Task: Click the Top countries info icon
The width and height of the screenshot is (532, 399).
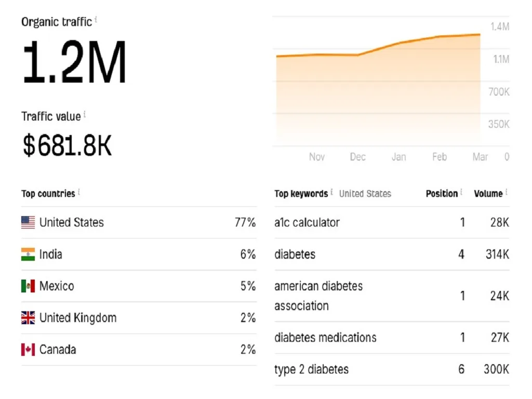Action: [79, 193]
